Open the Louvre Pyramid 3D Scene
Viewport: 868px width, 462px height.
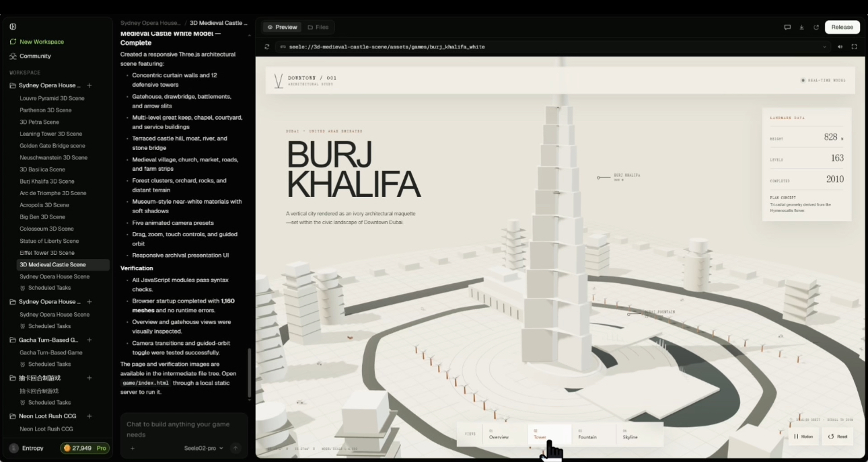(52, 98)
